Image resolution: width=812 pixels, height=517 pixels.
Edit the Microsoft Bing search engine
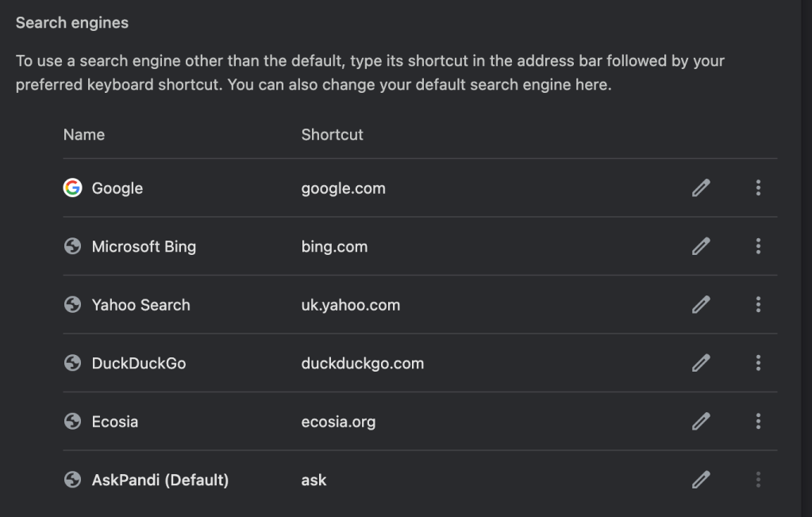701,246
